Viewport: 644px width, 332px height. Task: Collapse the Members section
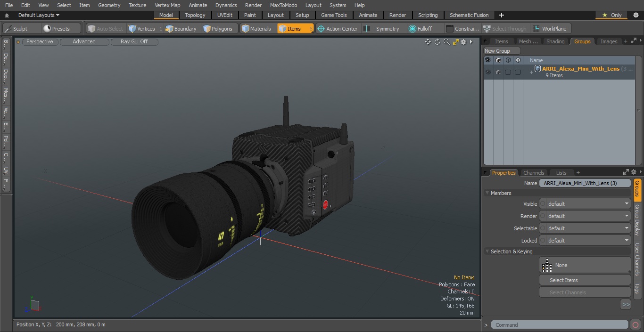[487, 193]
